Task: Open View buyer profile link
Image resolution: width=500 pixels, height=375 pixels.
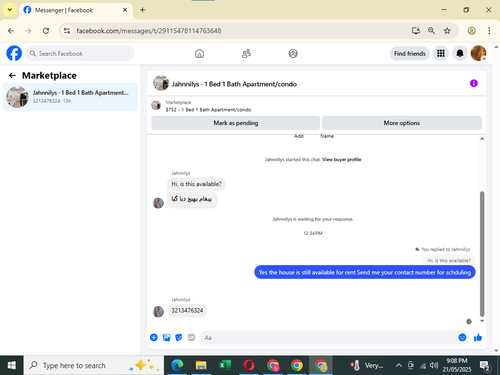Action: (x=341, y=159)
